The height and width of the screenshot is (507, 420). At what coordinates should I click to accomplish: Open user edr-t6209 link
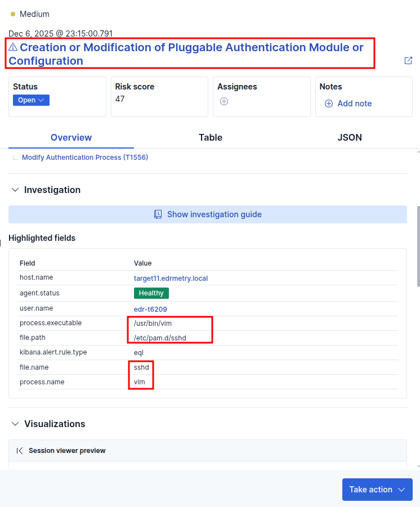click(150, 309)
